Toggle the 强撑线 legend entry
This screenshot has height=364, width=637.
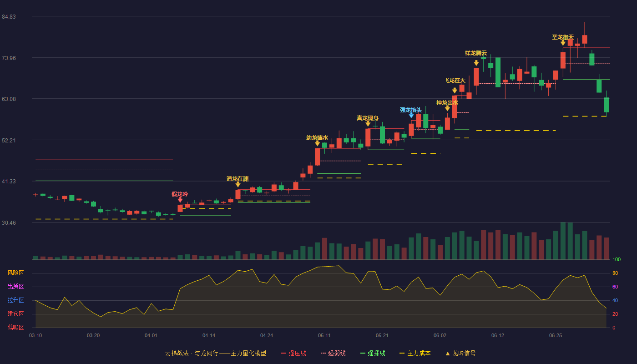coord(373,353)
